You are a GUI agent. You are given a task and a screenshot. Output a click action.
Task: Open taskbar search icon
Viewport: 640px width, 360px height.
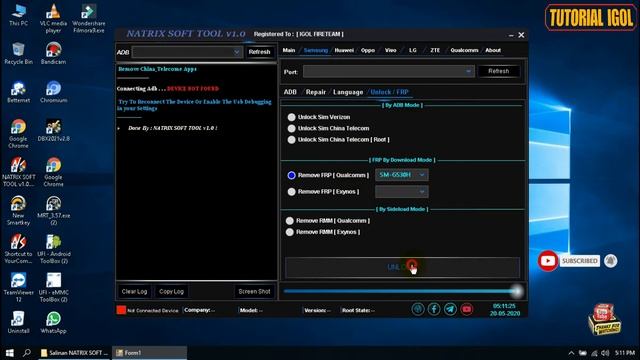tap(27, 353)
